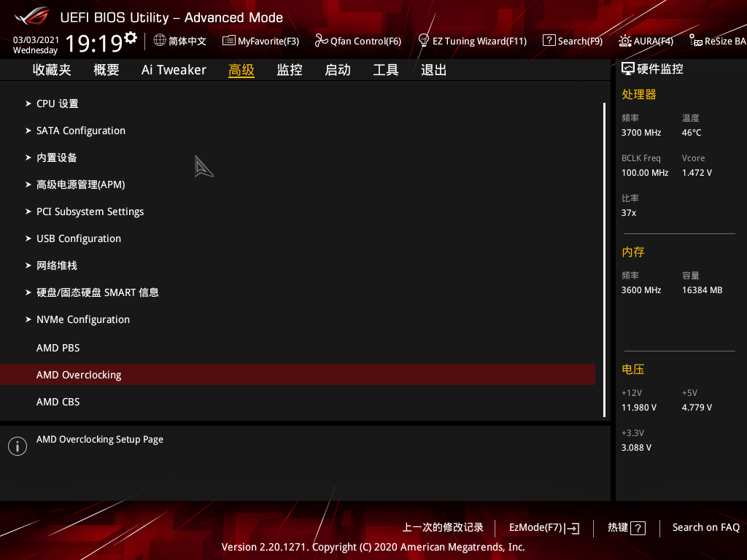This screenshot has height=560, width=747.
Task: Click the 热键 hotkey help button
Action: 625,527
